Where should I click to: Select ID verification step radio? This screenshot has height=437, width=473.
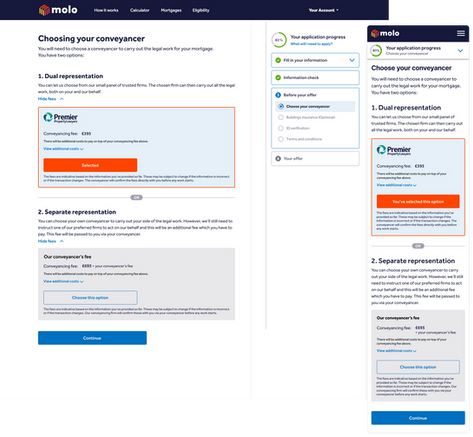click(281, 128)
